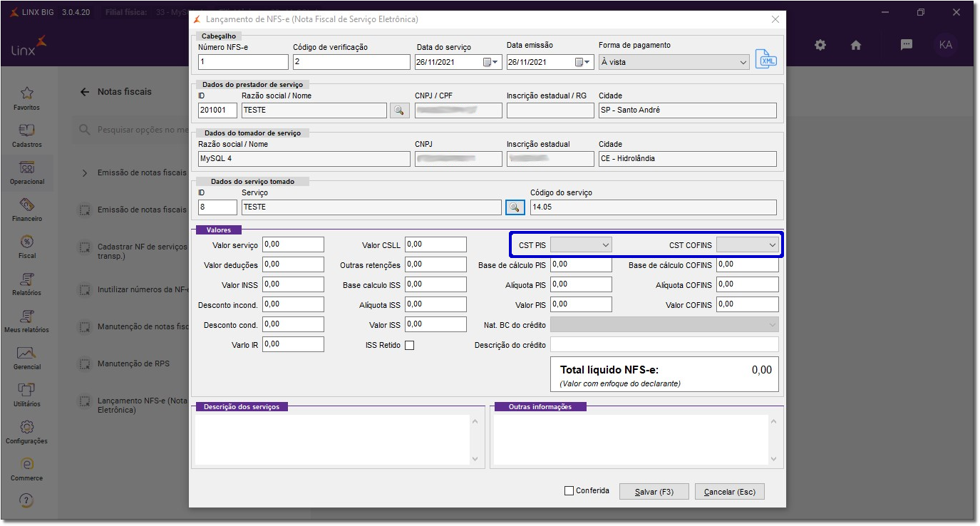This screenshot has width=980, height=526.
Task: Open calendar for Data do serviço
Action: pyautogui.click(x=488, y=62)
